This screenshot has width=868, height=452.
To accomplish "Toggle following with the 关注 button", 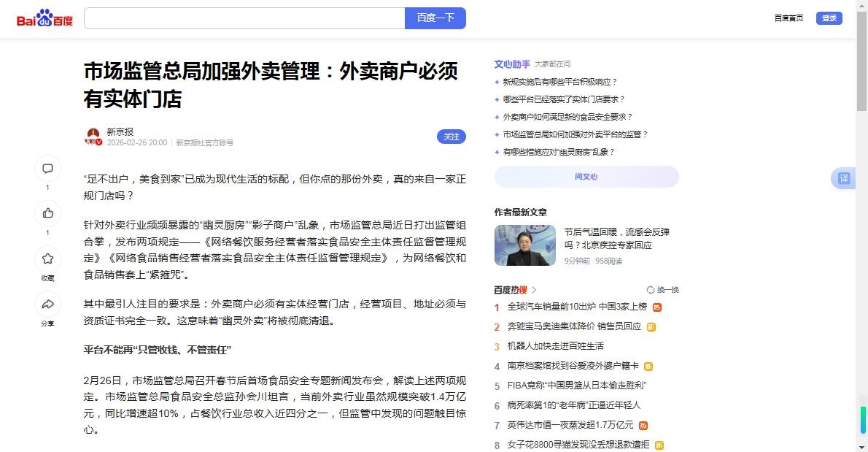I will 451,137.
